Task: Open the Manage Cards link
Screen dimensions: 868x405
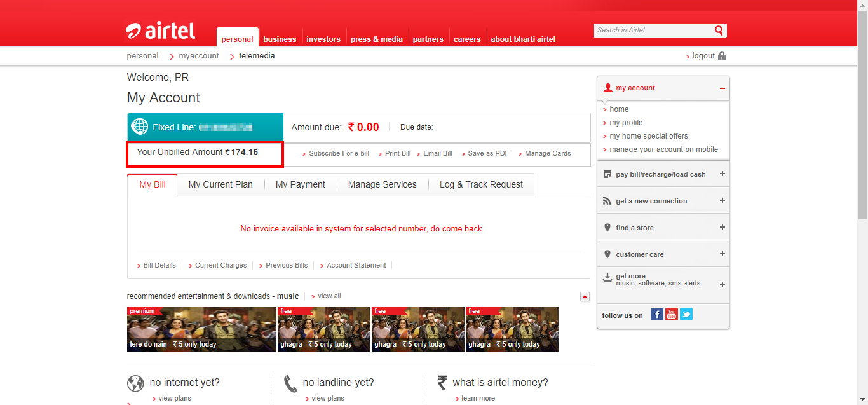Action: click(547, 153)
